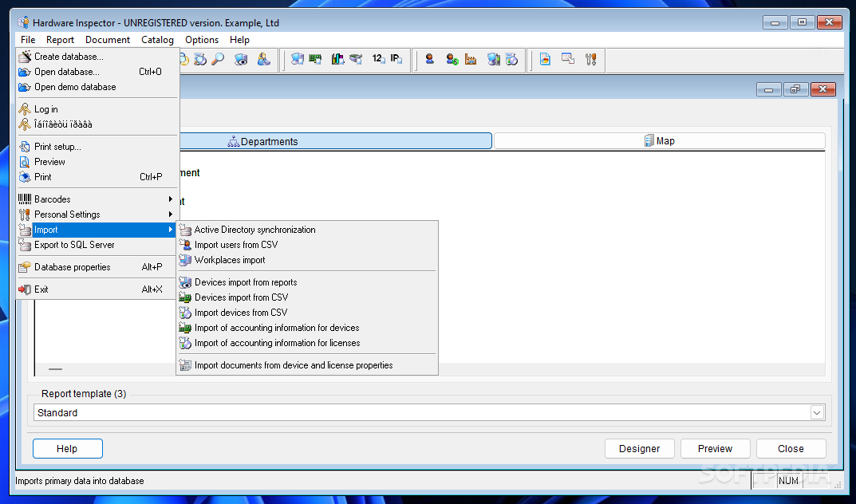Click the single person toolbar icon
856x504 pixels.
430,59
